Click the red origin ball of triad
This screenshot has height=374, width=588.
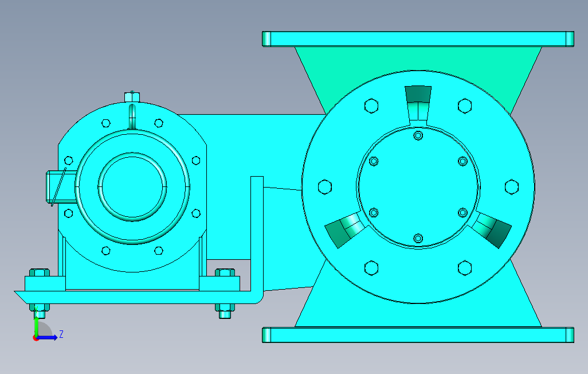tap(36, 338)
